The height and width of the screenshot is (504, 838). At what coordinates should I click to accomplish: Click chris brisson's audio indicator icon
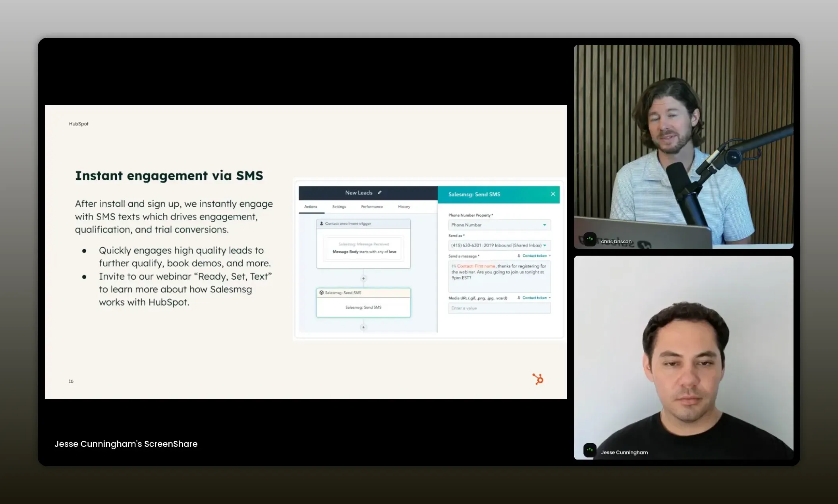(590, 239)
